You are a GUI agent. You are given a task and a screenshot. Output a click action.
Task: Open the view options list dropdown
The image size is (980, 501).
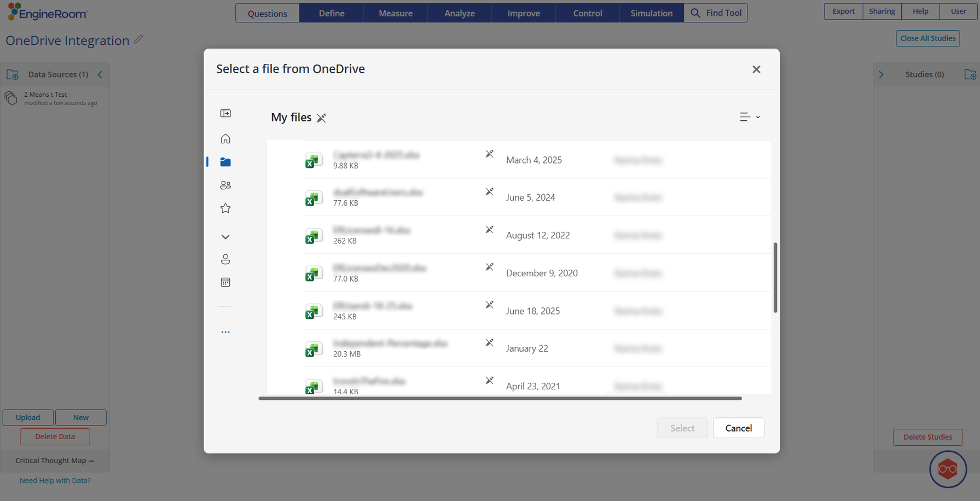coord(750,117)
